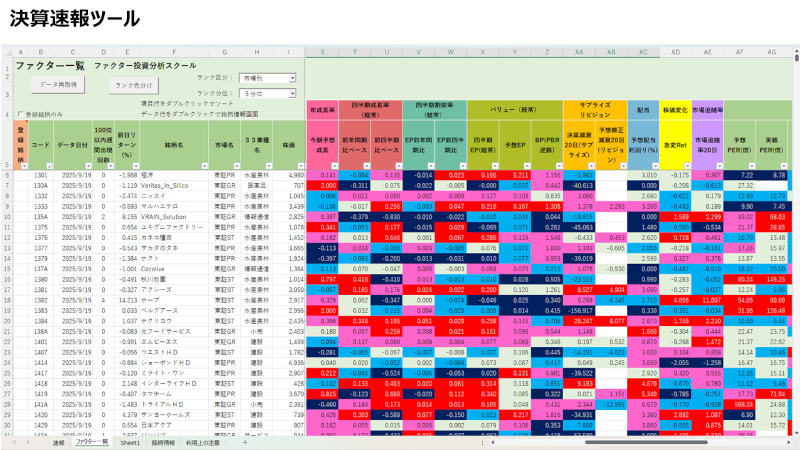Select the yellow 株価変化 header cell

coord(676,102)
